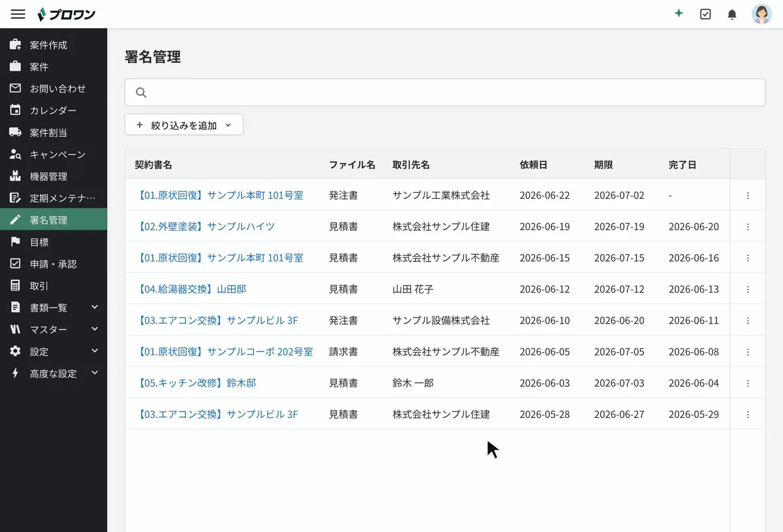Open row menu for 2026-06-15 request
783x532 pixels.
click(748, 258)
